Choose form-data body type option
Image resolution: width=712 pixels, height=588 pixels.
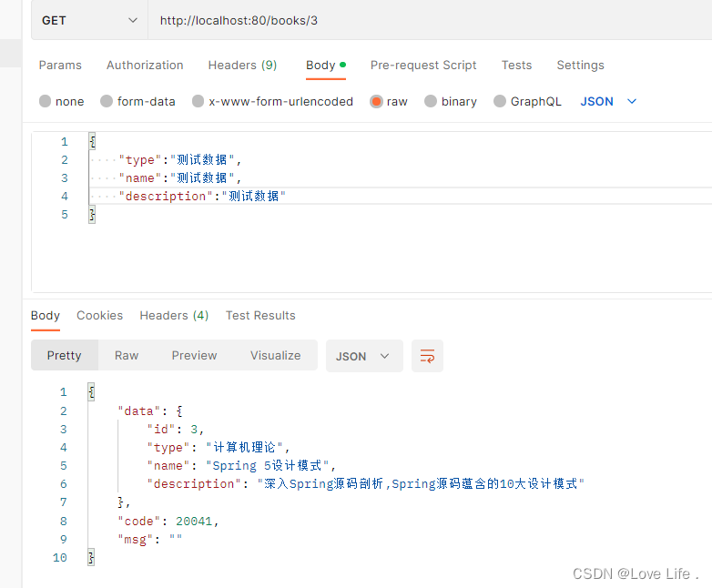click(x=107, y=101)
